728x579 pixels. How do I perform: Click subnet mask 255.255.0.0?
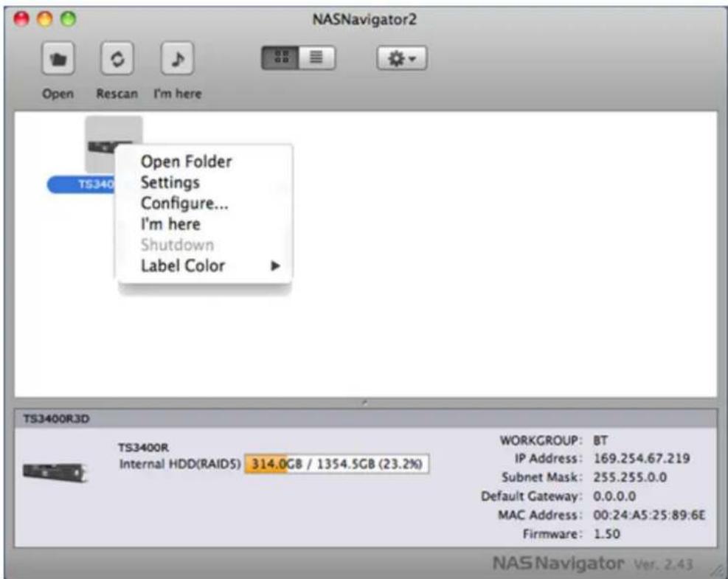pos(630,477)
